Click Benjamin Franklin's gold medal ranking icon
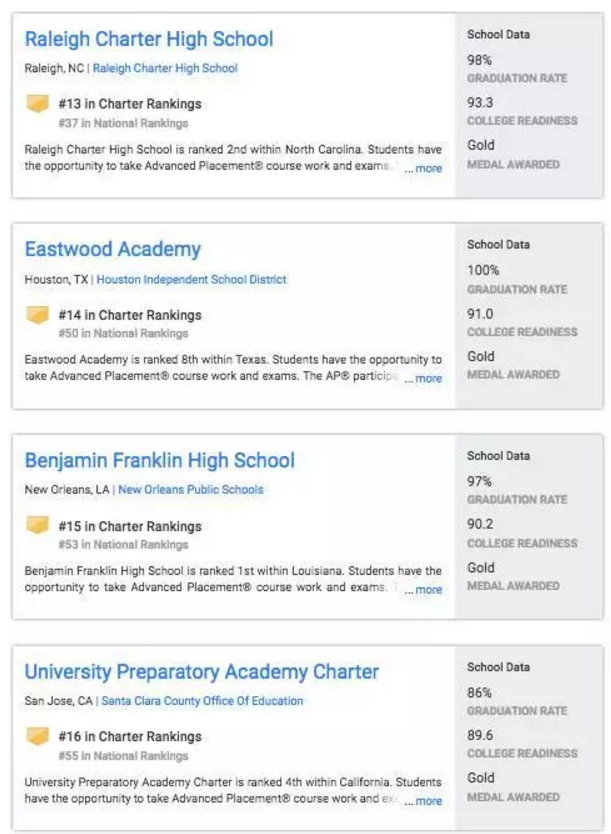The image size is (611, 834). coord(37,526)
